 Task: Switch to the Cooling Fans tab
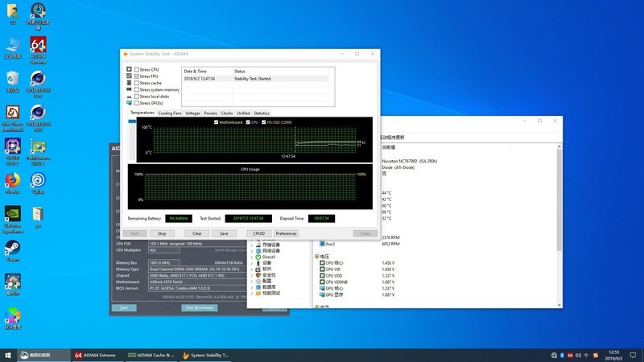pyautogui.click(x=169, y=113)
